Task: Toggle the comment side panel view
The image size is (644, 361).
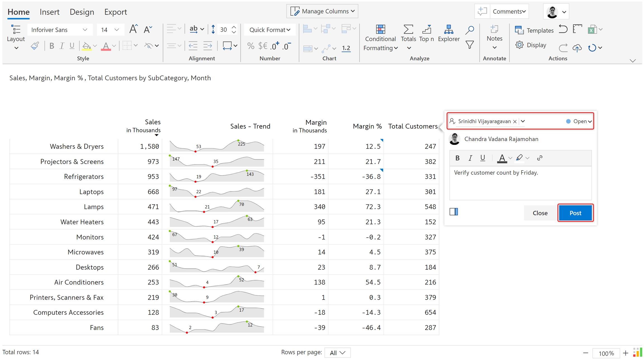Action: (x=454, y=212)
